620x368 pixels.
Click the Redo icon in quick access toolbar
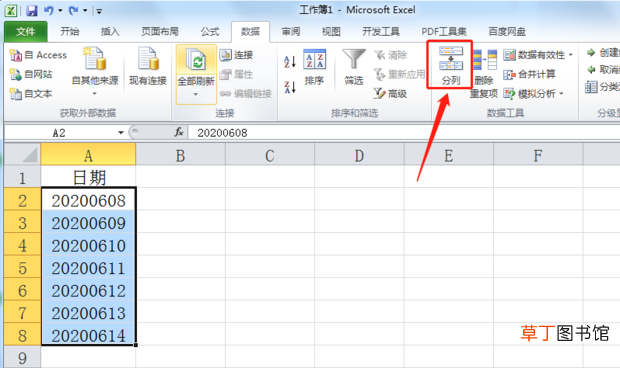coord(74,11)
